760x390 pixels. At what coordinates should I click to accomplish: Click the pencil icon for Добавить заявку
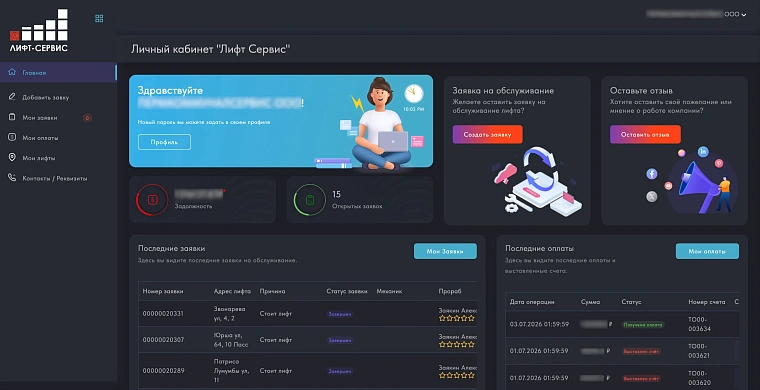point(12,97)
